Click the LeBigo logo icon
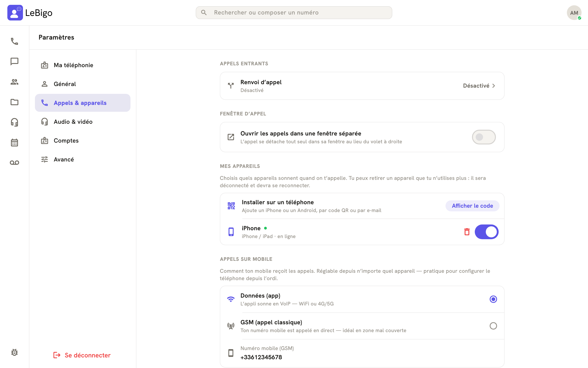The height and width of the screenshot is (368, 588). coord(15,13)
